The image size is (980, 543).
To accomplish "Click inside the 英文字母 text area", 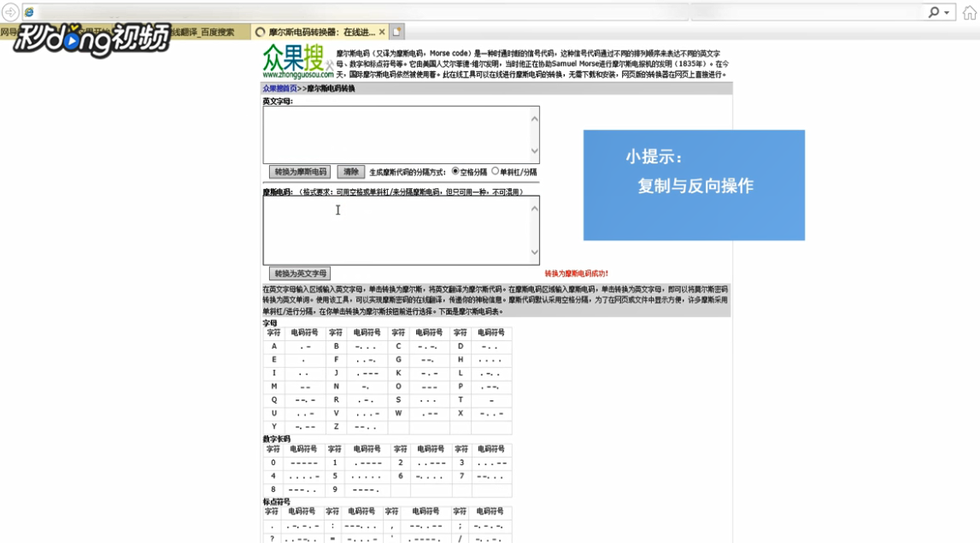I will pyautogui.click(x=396, y=134).
